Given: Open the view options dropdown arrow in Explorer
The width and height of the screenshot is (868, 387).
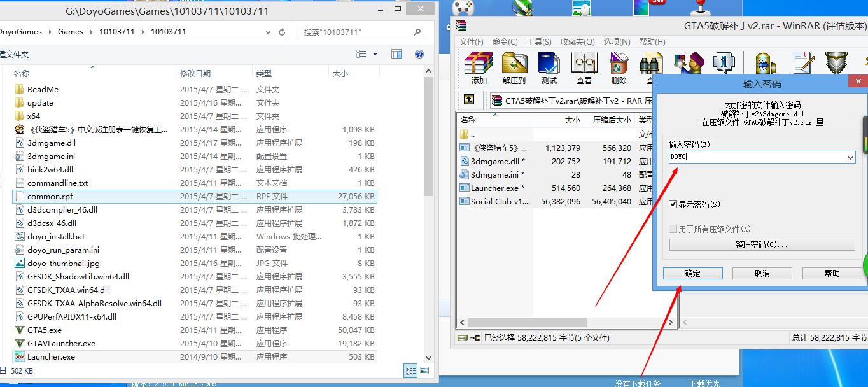Looking at the screenshot, I should (x=375, y=54).
